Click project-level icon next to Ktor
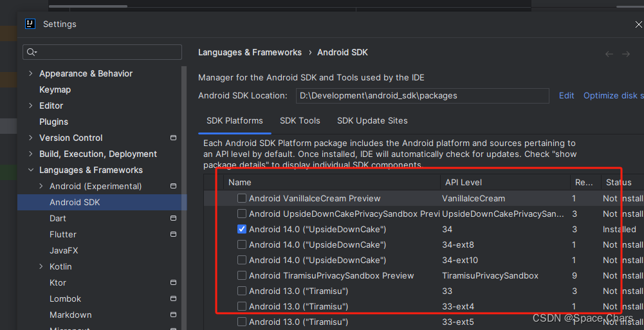The width and height of the screenshot is (644, 330). point(173,282)
